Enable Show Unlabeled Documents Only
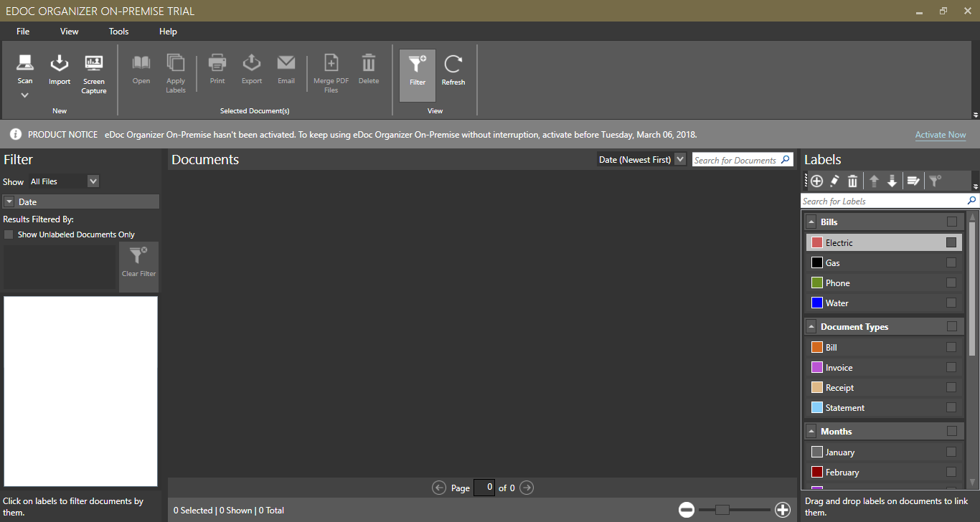This screenshot has width=980, height=522. click(x=9, y=234)
